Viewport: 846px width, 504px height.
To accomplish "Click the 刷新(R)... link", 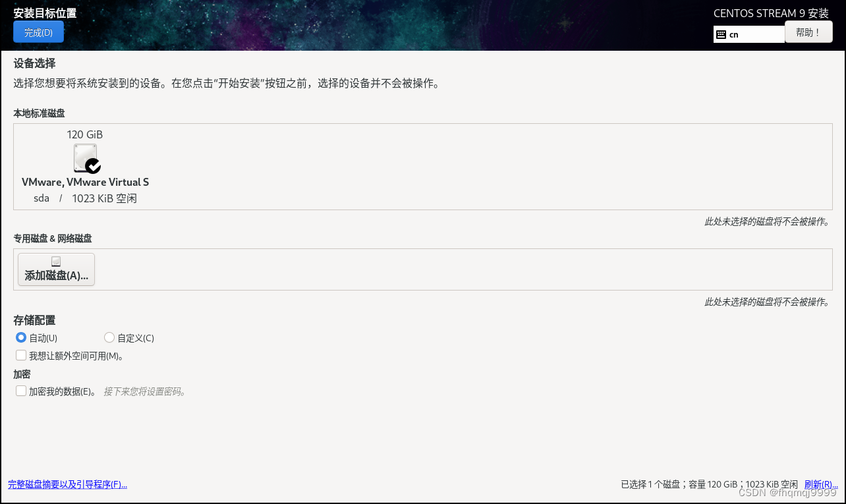I will pos(821,484).
